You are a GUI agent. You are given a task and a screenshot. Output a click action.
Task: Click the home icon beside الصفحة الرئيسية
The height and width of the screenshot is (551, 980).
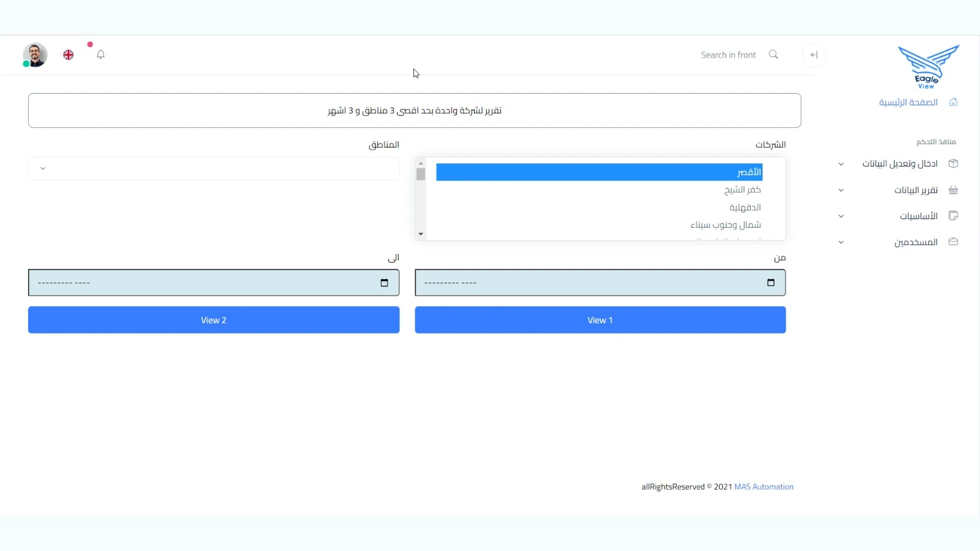953,102
